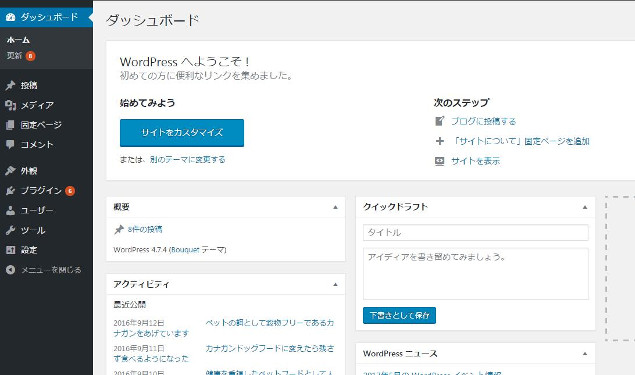This screenshot has width=635, height=375.
Task: Open the 8件の投稿 link
Action: pyautogui.click(x=145, y=230)
